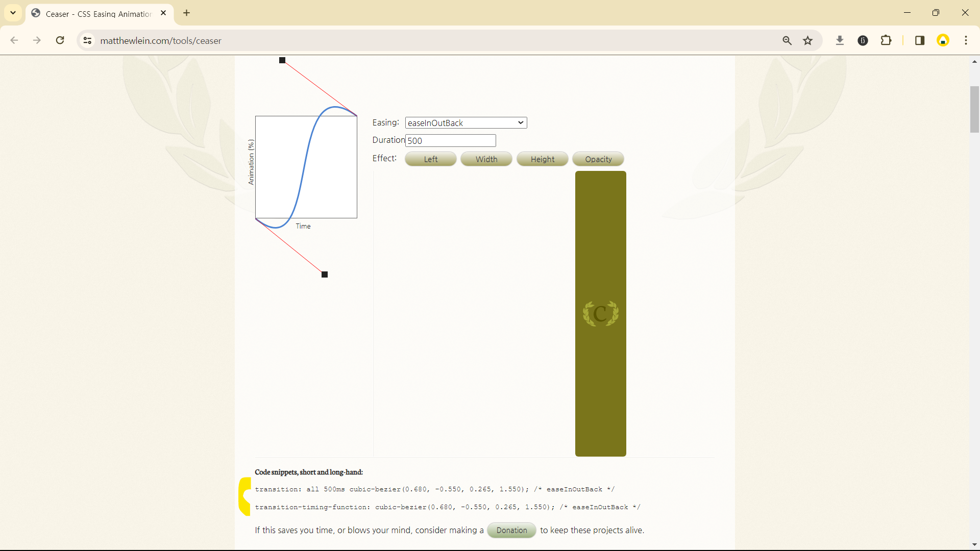Click the bookmark star icon

point(807,40)
